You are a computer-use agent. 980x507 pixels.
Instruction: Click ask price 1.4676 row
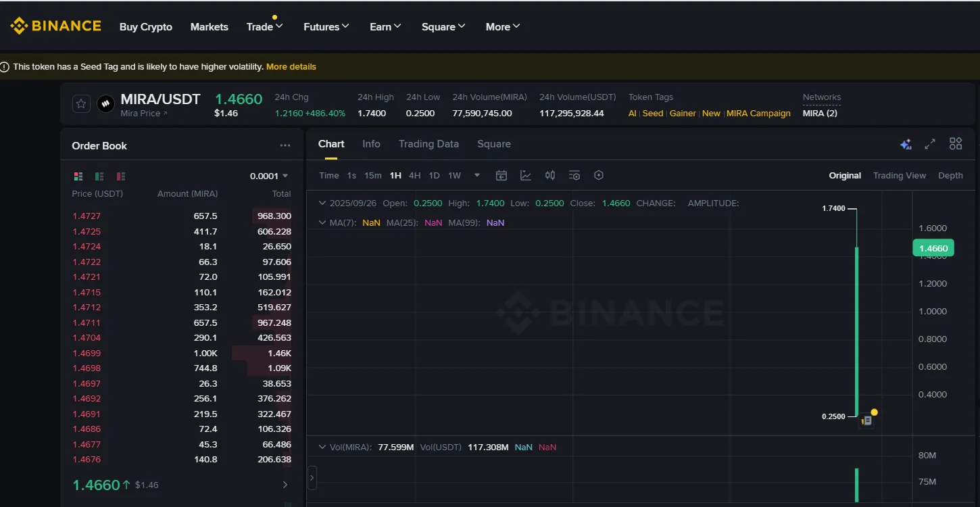tap(182, 460)
